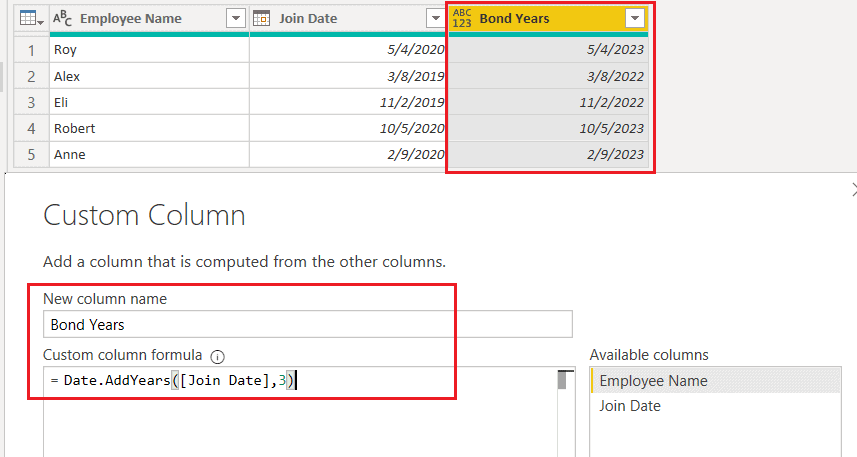Click the Bond Years cell 5/4/2023

[x=548, y=50]
